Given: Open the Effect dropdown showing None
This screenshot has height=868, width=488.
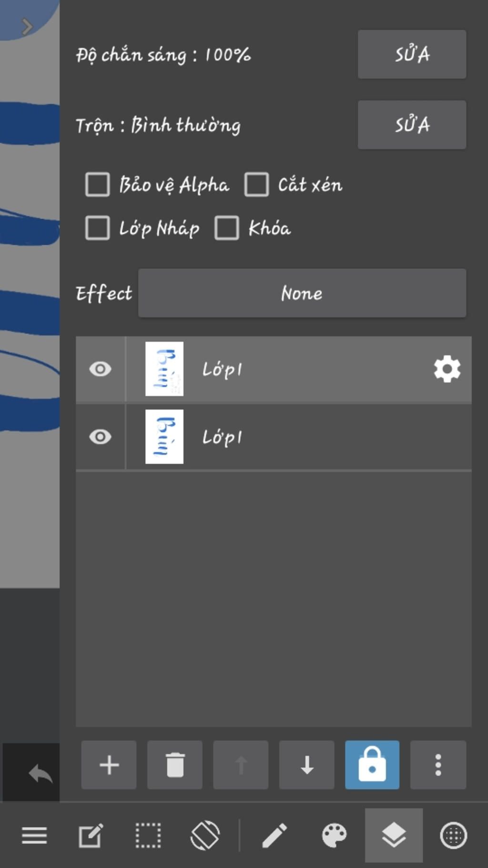Looking at the screenshot, I should pos(302,293).
